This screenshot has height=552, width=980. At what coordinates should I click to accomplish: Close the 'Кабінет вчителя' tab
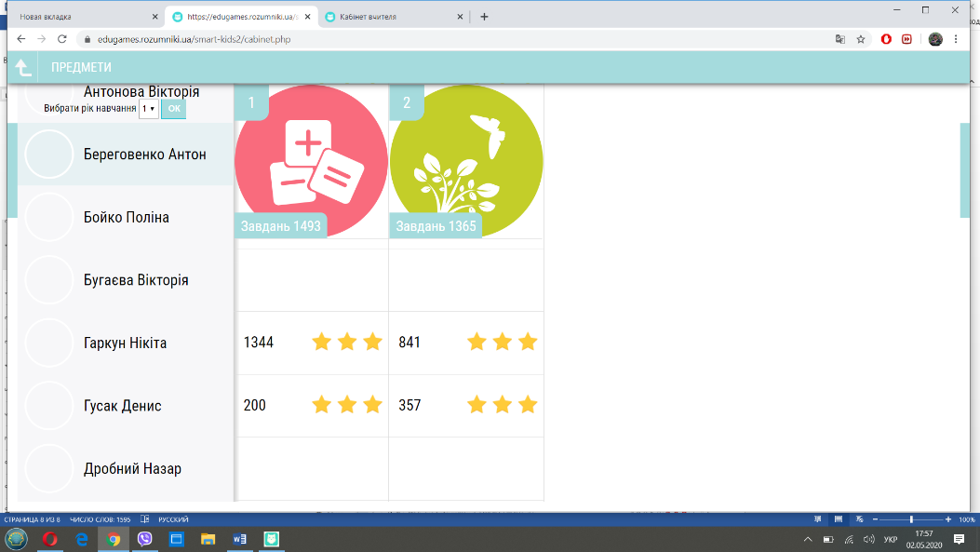(460, 17)
